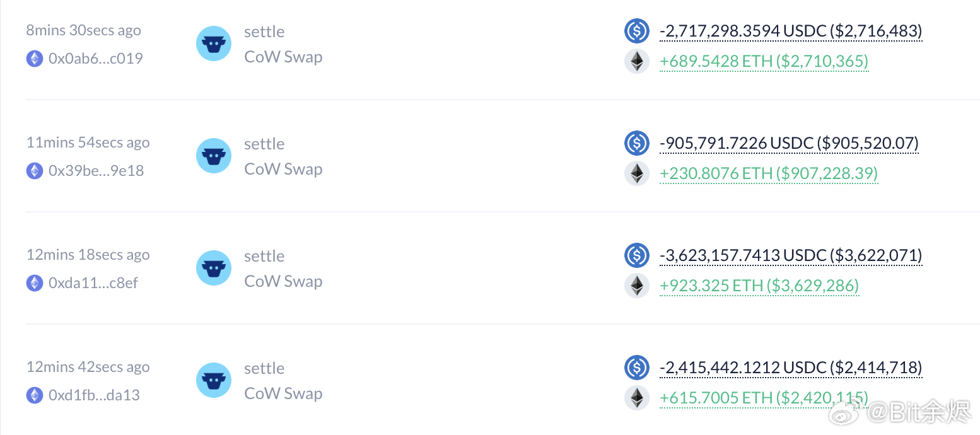The image size is (980, 435).
Task: Click the ETH token icon beside +923.325 ETH
Action: (x=636, y=286)
